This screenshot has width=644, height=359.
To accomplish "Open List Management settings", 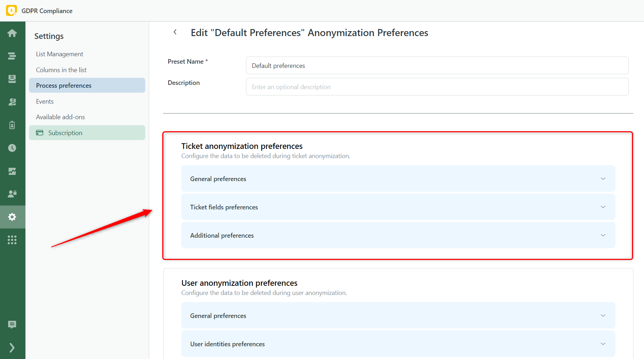I will [x=87, y=54].
